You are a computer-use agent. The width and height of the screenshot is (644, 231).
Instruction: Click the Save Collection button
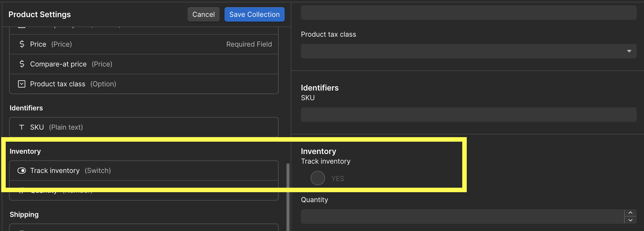click(254, 14)
